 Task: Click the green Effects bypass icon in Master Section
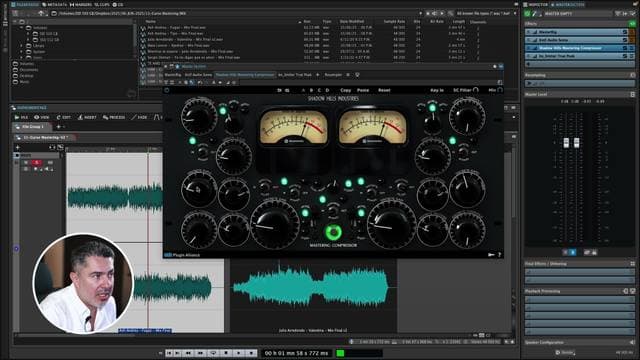click(x=632, y=24)
